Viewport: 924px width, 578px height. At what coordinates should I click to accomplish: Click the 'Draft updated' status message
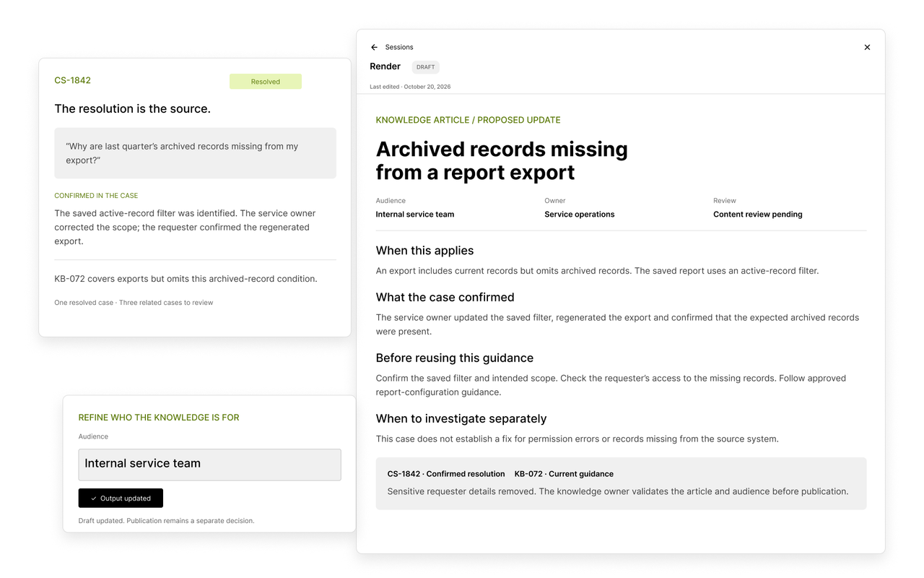tap(166, 521)
